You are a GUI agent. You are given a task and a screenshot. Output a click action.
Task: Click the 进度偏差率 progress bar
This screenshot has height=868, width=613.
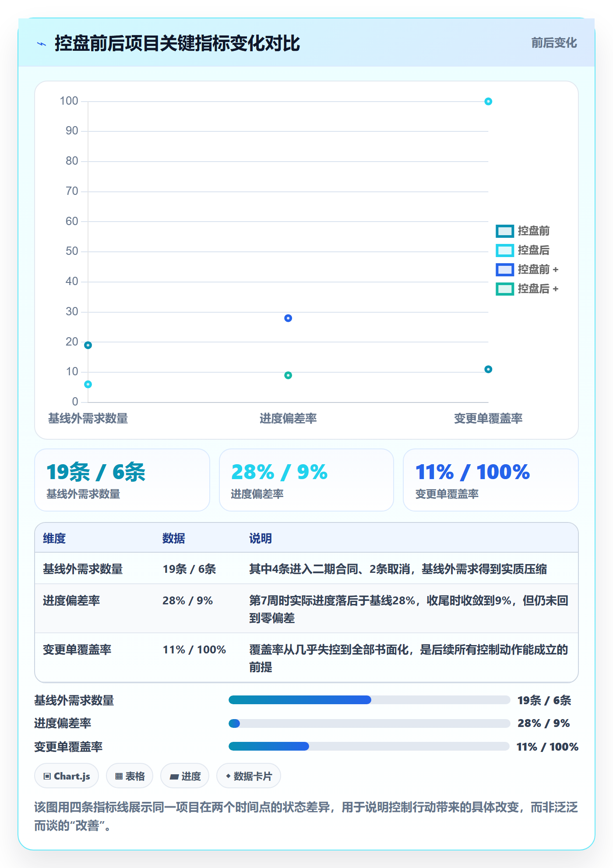coord(369,723)
